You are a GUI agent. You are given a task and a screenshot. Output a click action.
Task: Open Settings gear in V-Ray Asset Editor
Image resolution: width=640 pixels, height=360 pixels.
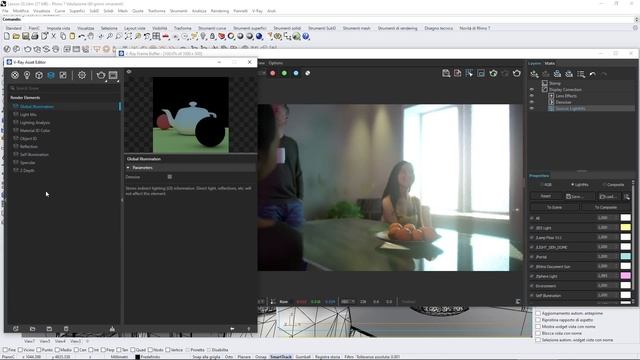[82, 75]
